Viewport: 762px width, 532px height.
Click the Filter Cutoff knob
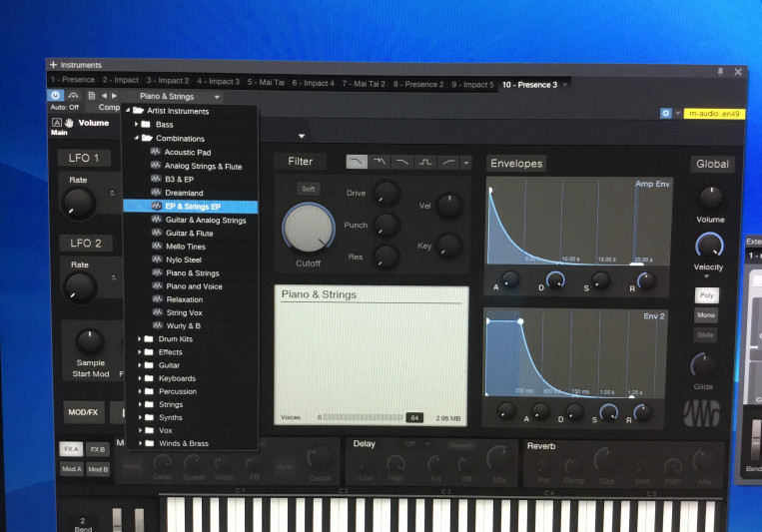pyautogui.click(x=309, y=228)
